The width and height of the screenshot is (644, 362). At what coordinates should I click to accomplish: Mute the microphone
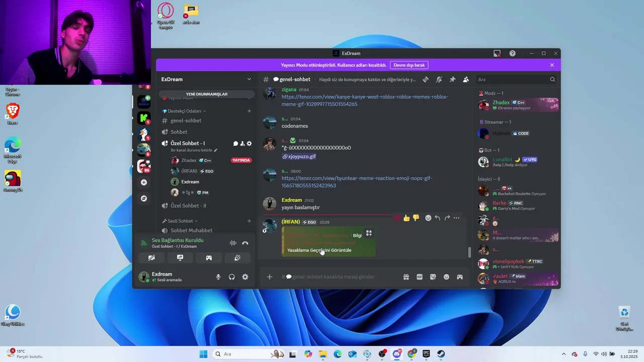coord(218,277)
